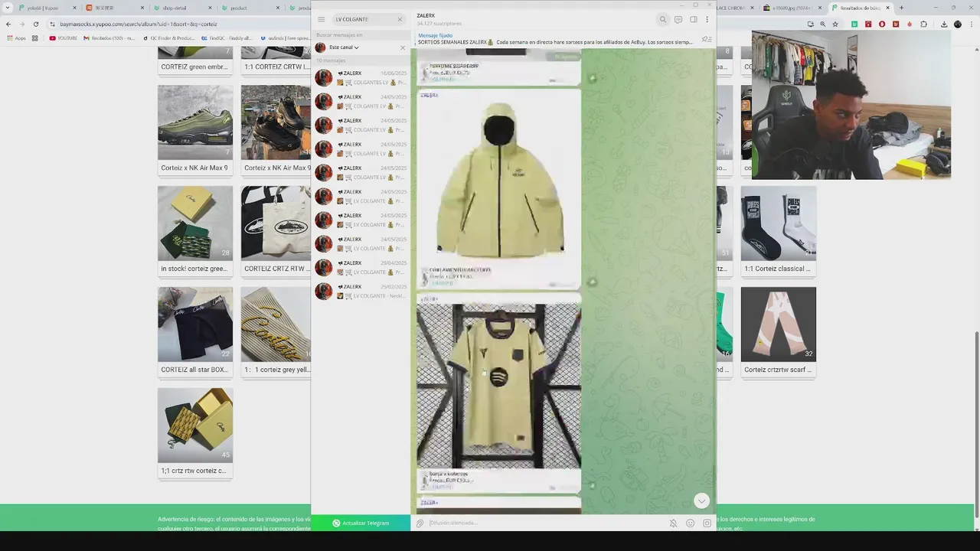
Task: Open 1:1 corteiz grey yellow album
Action: click(x=276, y=332)
